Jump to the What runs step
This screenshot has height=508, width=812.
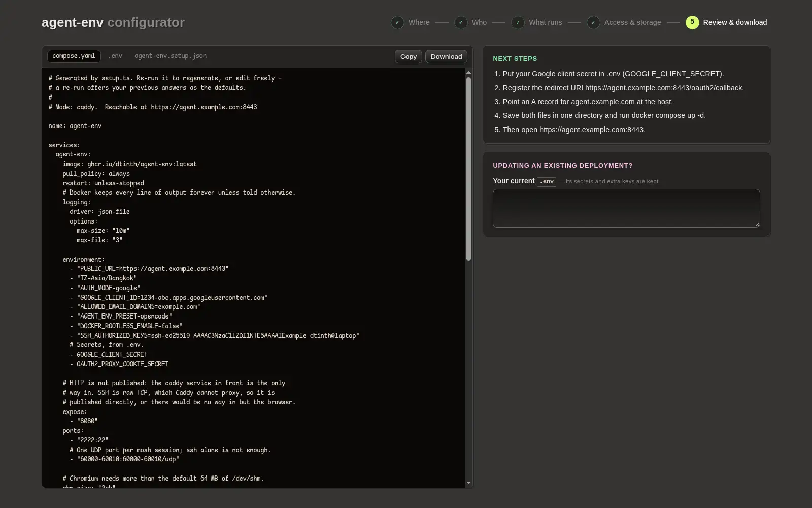coord(537,22)
